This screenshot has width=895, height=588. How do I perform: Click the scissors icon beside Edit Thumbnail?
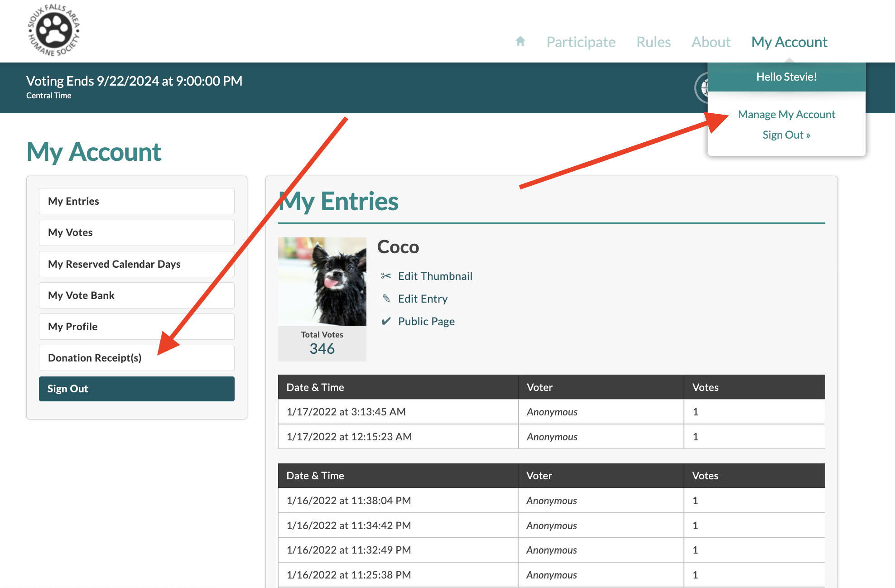click(386, 276)
